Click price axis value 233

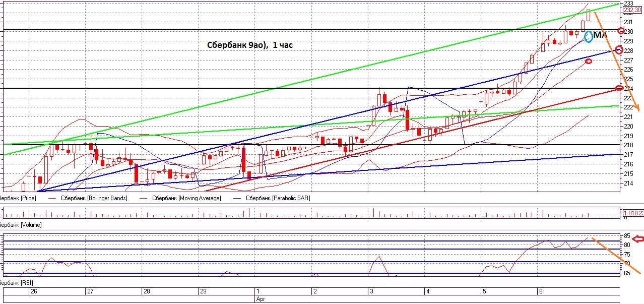tap(628, 3)
